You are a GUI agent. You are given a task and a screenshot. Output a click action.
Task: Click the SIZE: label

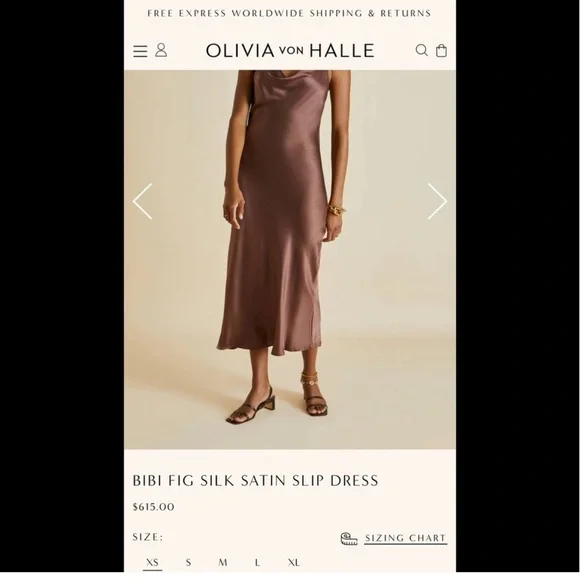pyautogui.click(x=148, y=537)
